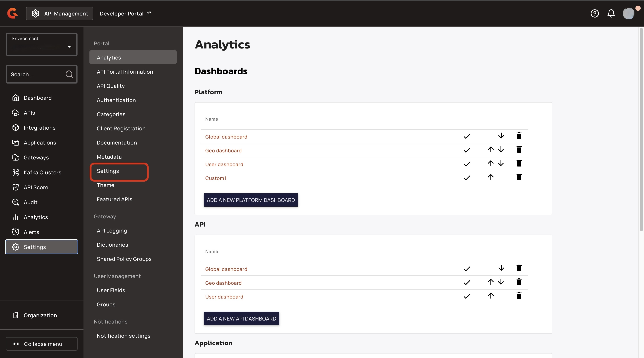Click the Gravitee logo icon
This screenshot has width=644, height=358.
tap(12, 13)
